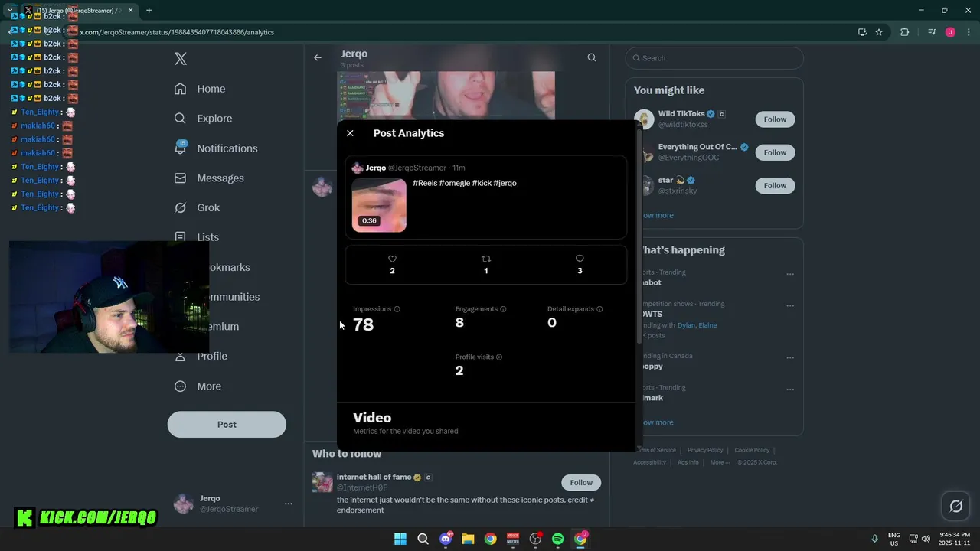Open Windows Start menu
The width and height of the screenshot is (980, 551).
tap(400, 539)
